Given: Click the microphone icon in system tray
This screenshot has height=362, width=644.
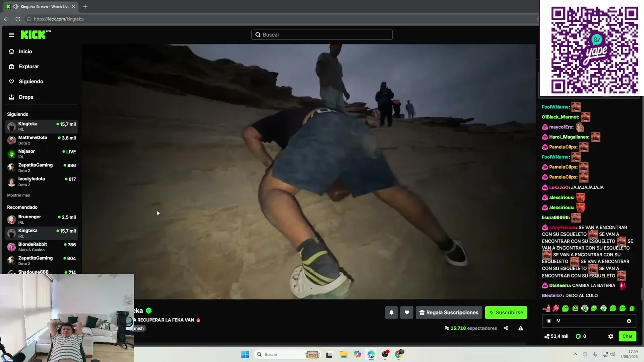Looking at the screenshot, I should point(595,354).
